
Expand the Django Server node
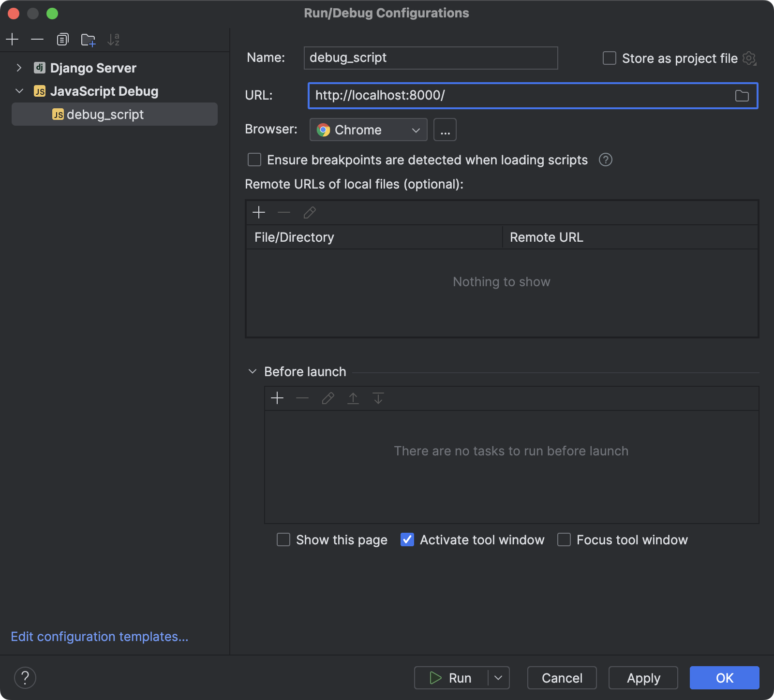click(x=19, y=68)
